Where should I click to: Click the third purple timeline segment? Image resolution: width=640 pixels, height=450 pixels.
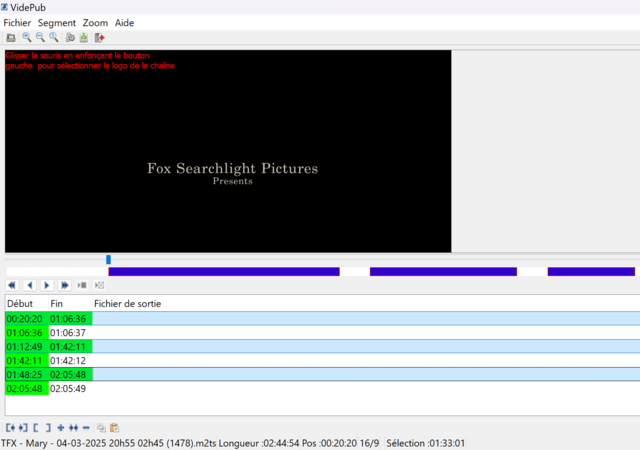[591, 272]
